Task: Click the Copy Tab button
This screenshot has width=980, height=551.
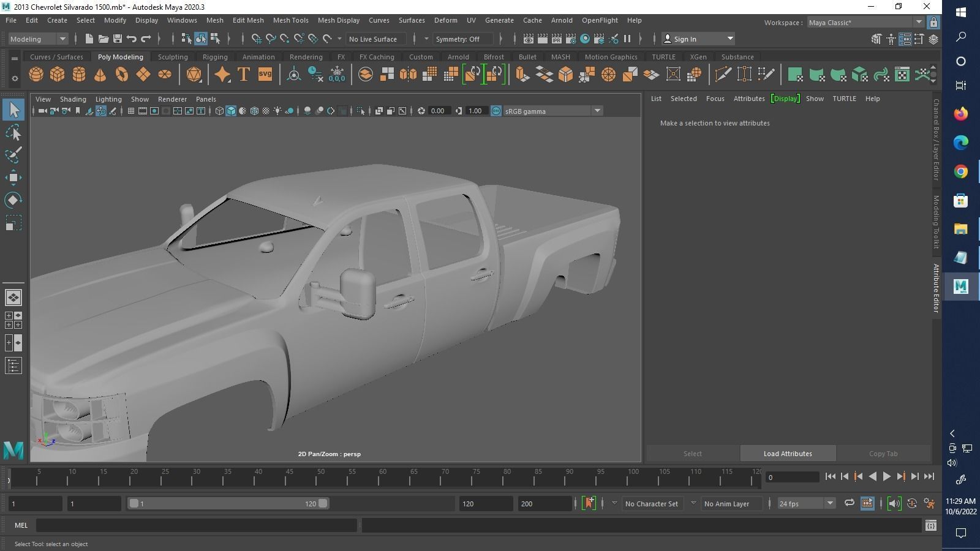Action: click(x=883, y=454)
